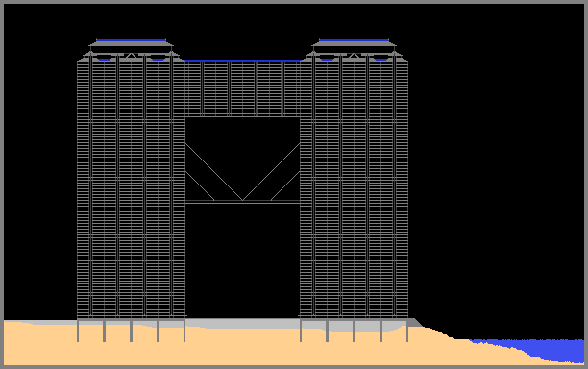Select the horizontal beam below the truss
The width and height of the screenshot is (588, 369).
(x=243, y=203)
